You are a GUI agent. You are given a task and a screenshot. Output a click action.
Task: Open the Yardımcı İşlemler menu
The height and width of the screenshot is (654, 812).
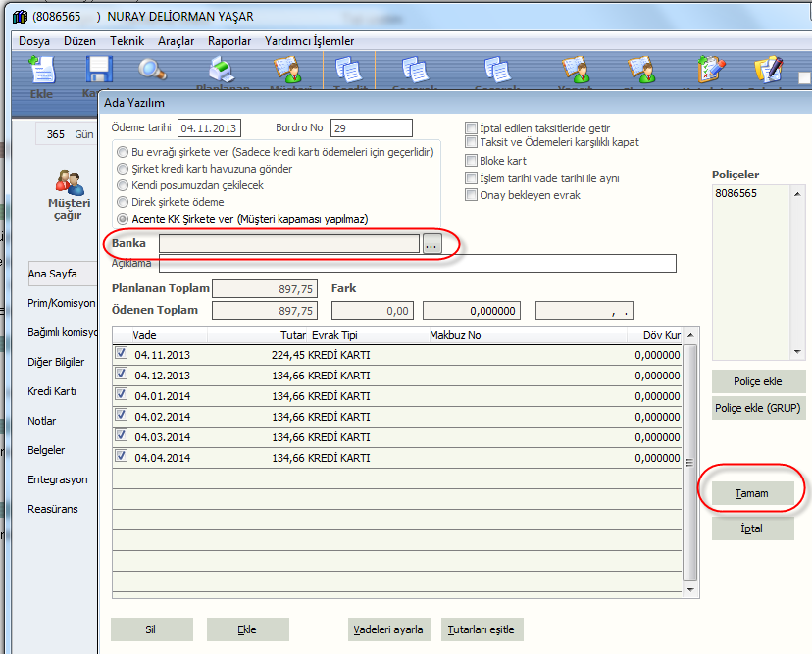click(309, 41)
